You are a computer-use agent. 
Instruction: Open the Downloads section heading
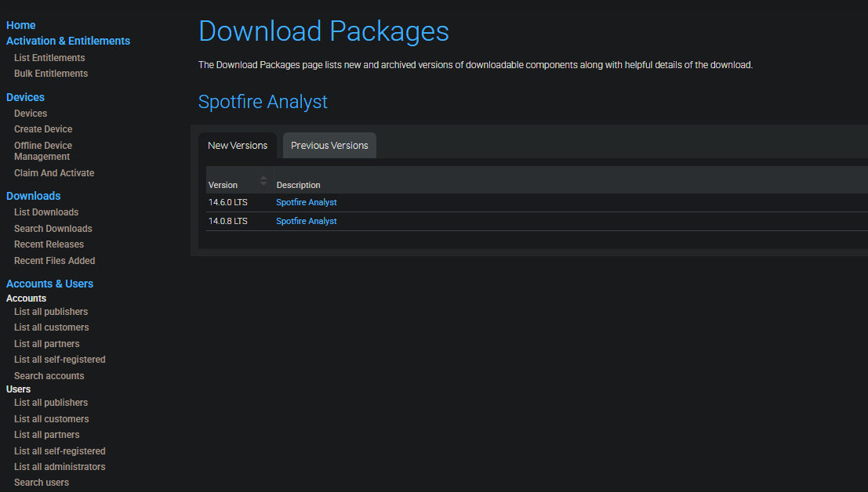pos(34,196)
